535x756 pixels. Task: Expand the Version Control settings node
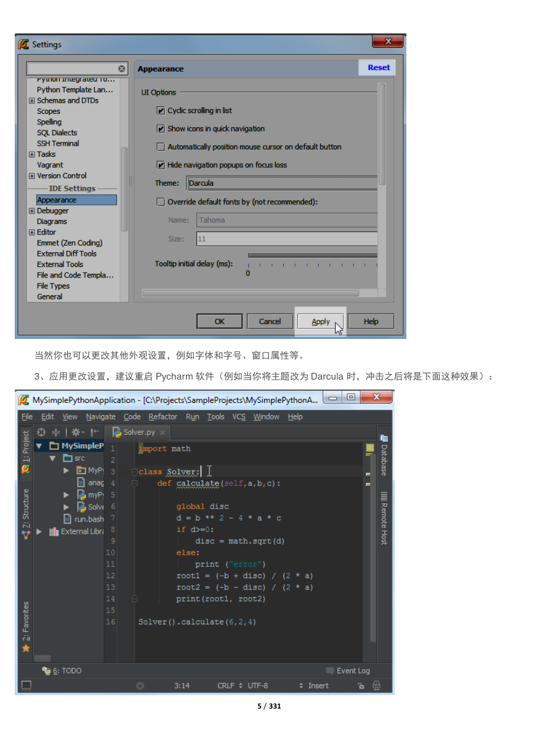(x=32, y=176)
